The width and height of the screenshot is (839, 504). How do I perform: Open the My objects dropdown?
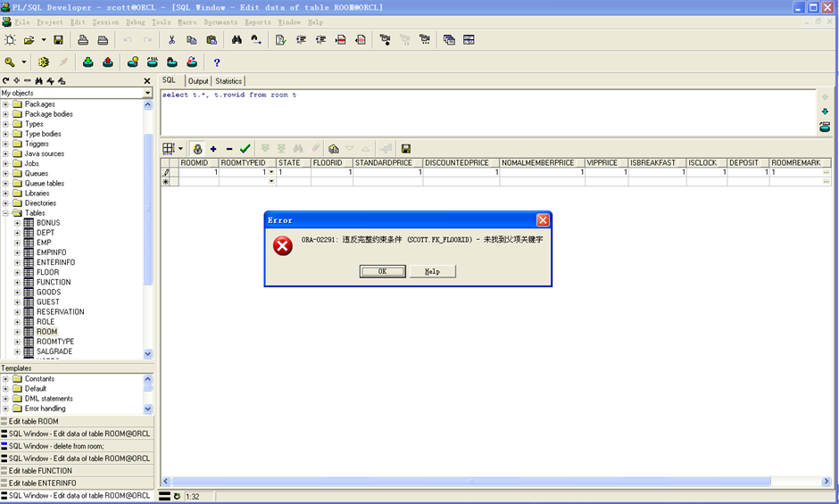148,93
